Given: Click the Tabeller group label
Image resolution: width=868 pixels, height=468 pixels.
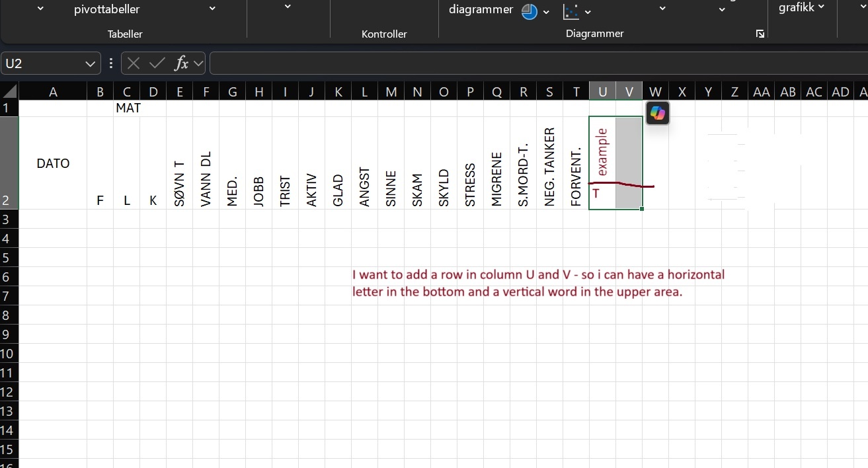Looking at the screenshot, I should coord(125,34).
